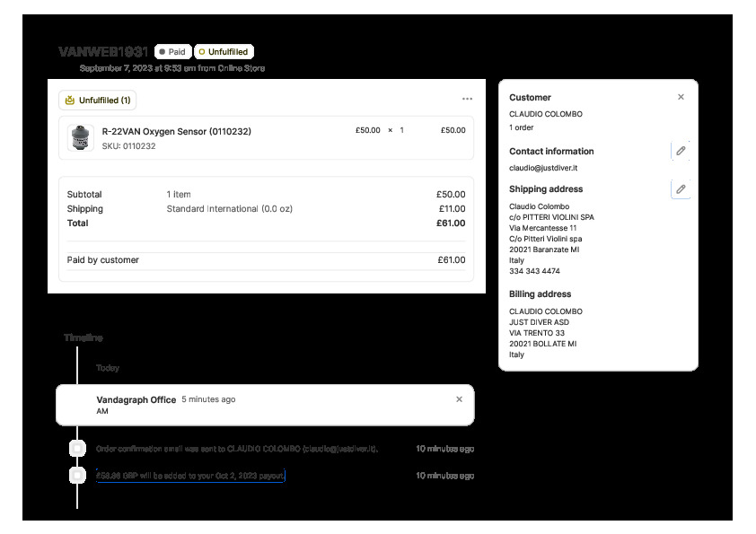Click the VANWEB1931 order number heading
Screen dimensions: 756x534
pyautogui.click(x=103, y=52)
